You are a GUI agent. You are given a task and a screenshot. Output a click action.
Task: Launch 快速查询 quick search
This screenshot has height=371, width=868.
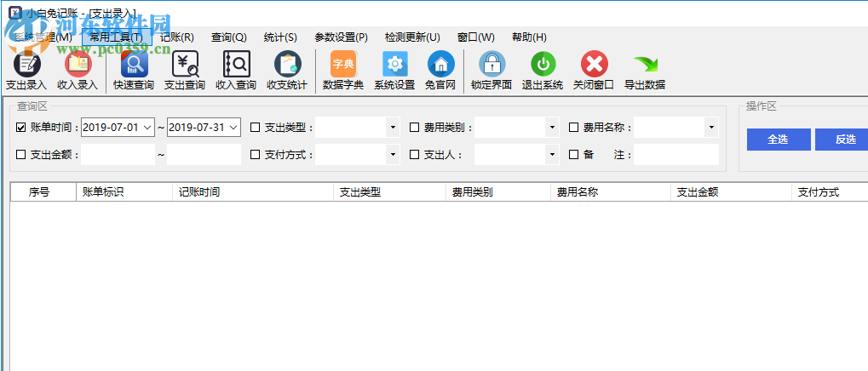click(x=134, y=71)
